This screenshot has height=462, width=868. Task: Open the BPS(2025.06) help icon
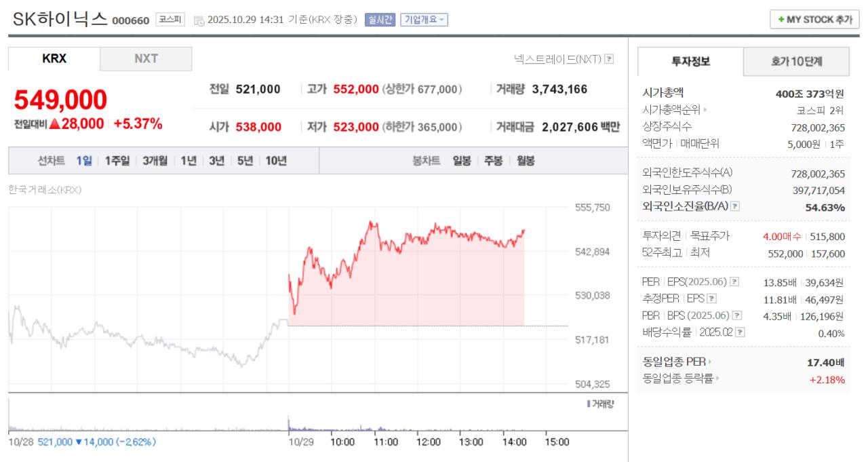point(736,315)
